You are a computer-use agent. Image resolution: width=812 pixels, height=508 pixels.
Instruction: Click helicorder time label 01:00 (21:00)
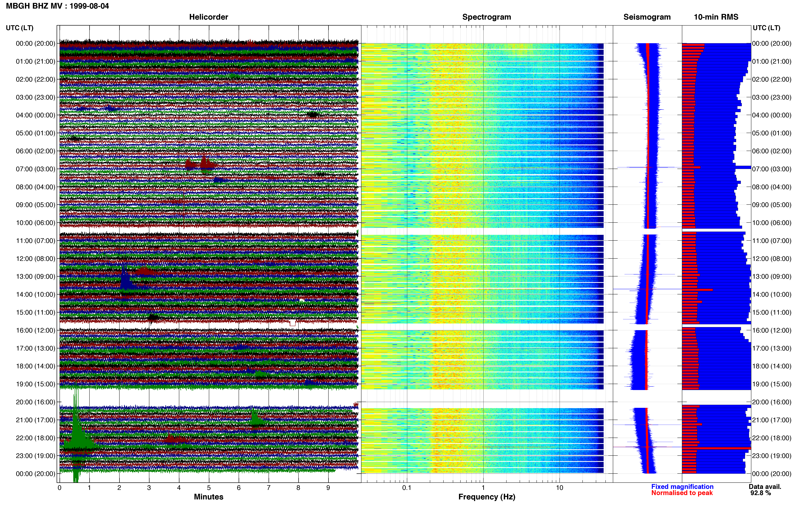[x=36, y=61]
